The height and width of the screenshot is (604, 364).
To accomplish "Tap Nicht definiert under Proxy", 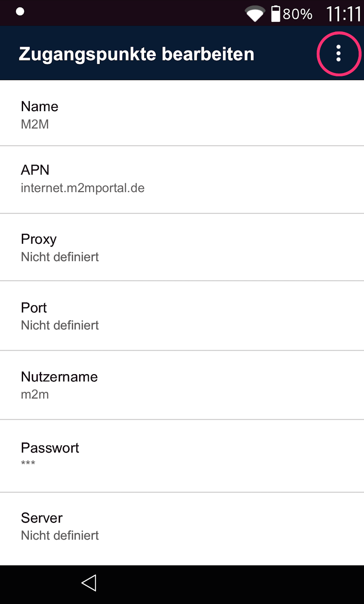I will 60,257.
